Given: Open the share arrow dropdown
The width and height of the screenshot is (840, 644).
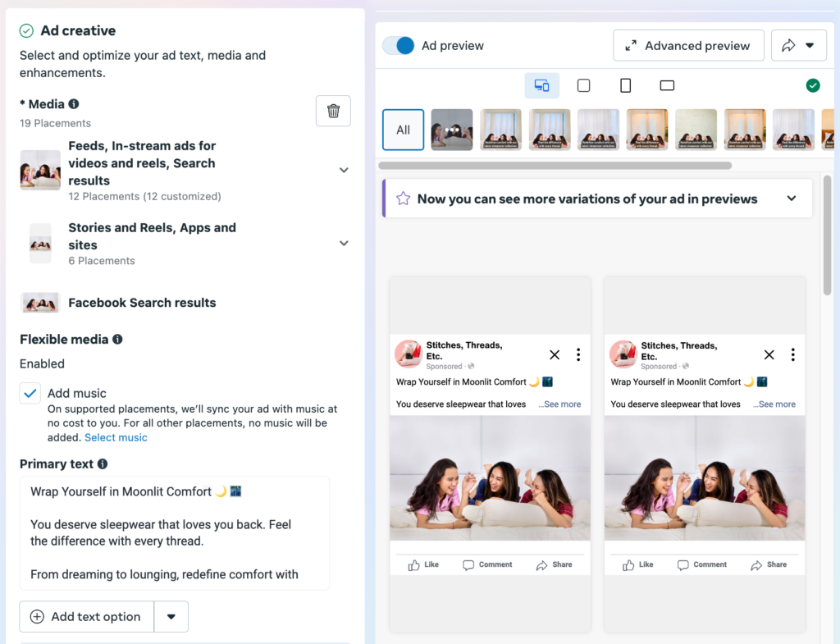Looking at the screenshot, I should [x=798, y=46].
